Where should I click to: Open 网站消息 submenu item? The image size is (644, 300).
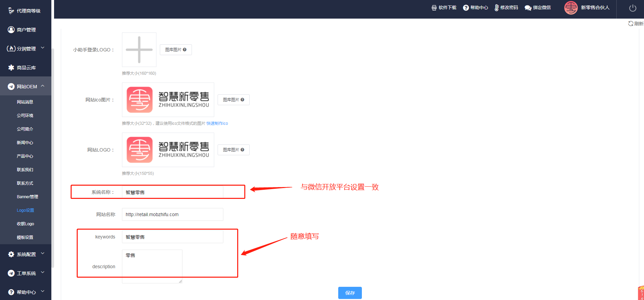coord(25,102)
